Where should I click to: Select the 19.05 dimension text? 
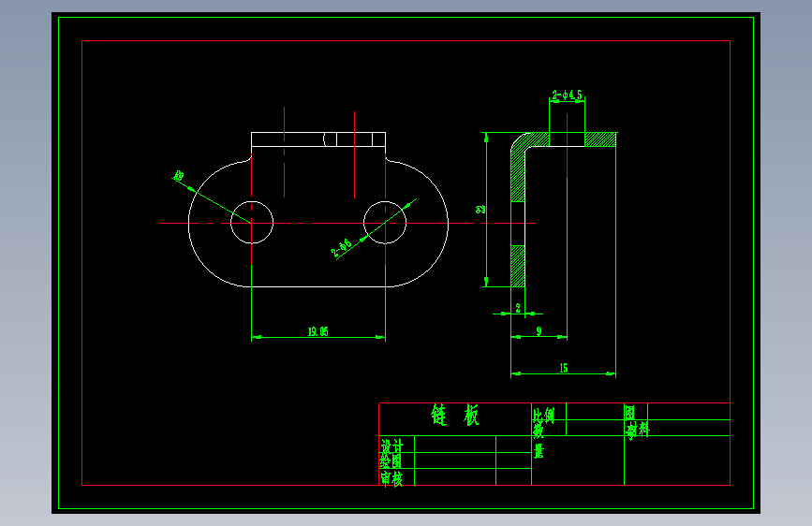(318, 332)
